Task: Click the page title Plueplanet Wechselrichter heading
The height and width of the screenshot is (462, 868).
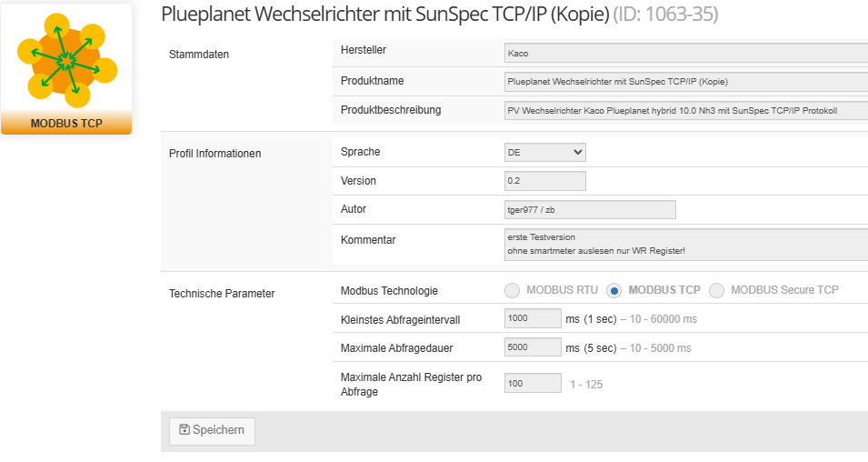Action: coord(384,14)
